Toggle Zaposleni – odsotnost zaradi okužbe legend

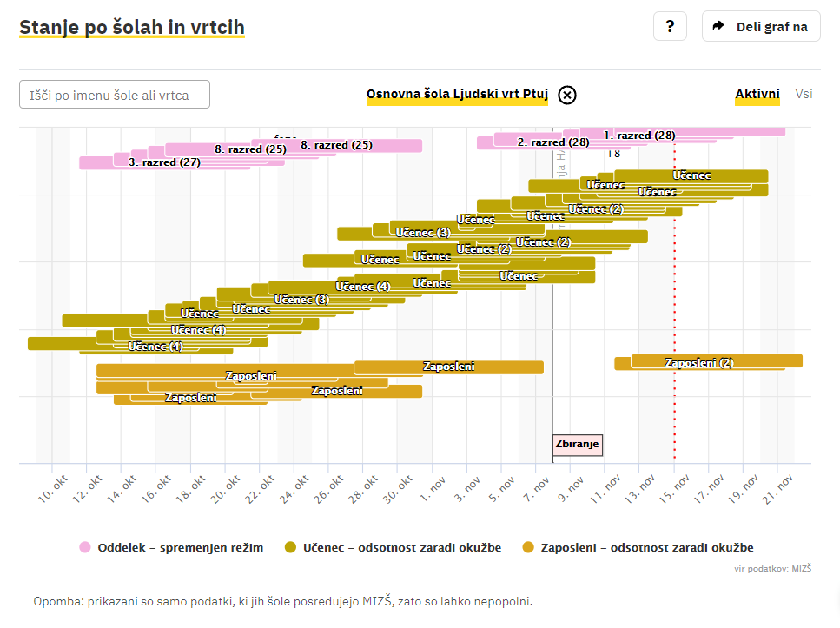646,547
